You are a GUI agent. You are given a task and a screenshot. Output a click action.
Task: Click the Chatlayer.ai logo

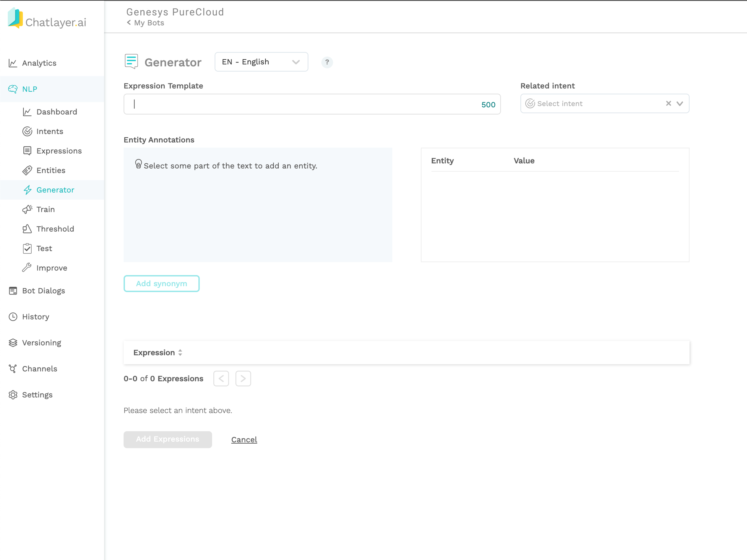(47, 19)
